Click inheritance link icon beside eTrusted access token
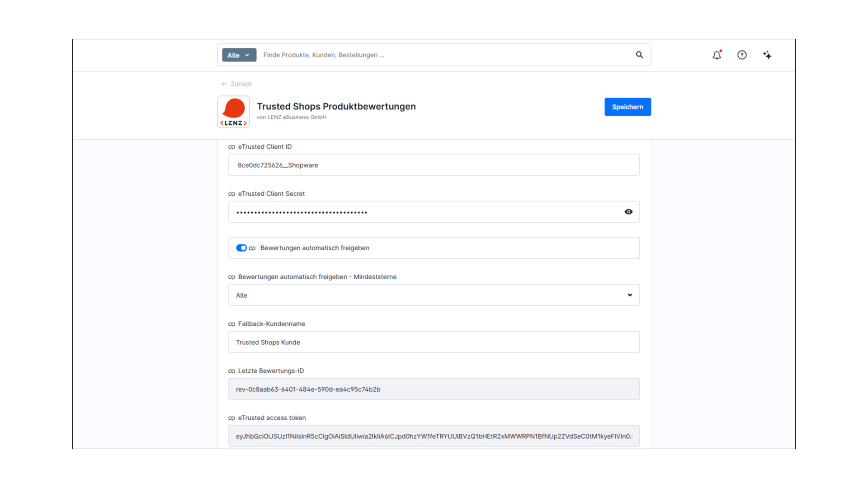The image size is (868, 488). pyautogui.click(x=232, y=418)
